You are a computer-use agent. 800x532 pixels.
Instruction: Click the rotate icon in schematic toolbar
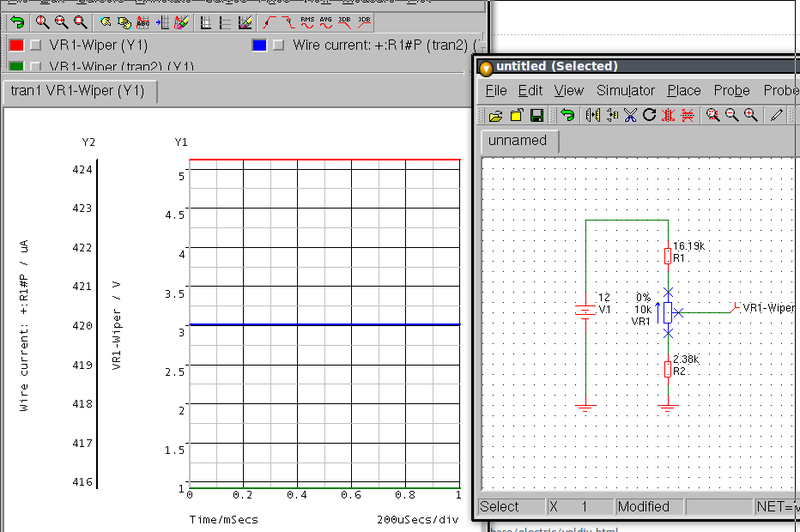pyautogui.click(x=649, y=116)
